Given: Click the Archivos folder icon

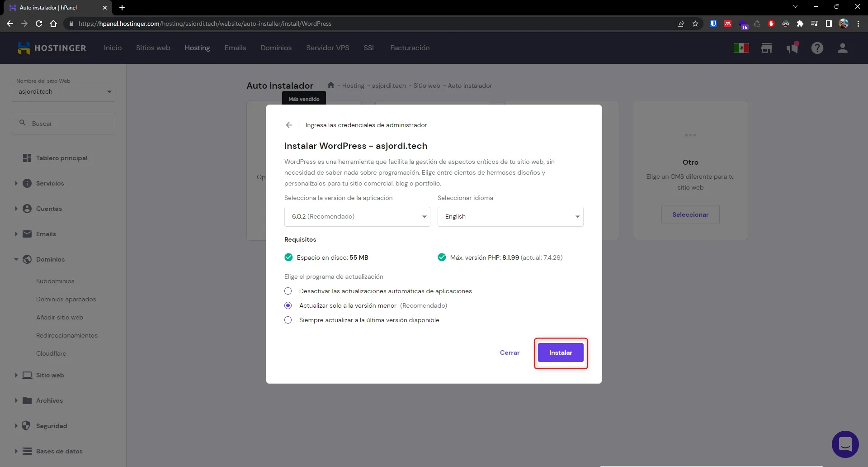Looking at the screenshot, I should [27, 400].
